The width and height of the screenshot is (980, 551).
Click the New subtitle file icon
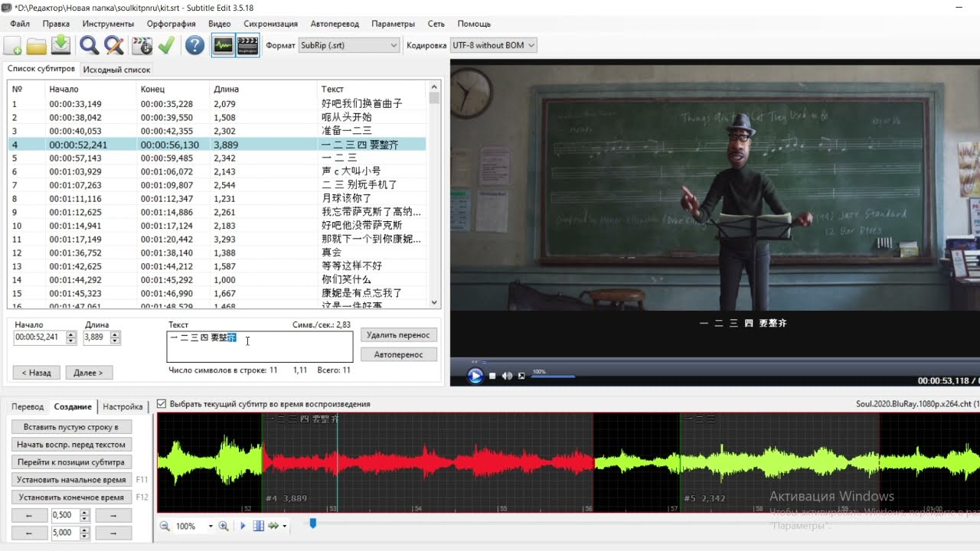(x=13, y=45)
